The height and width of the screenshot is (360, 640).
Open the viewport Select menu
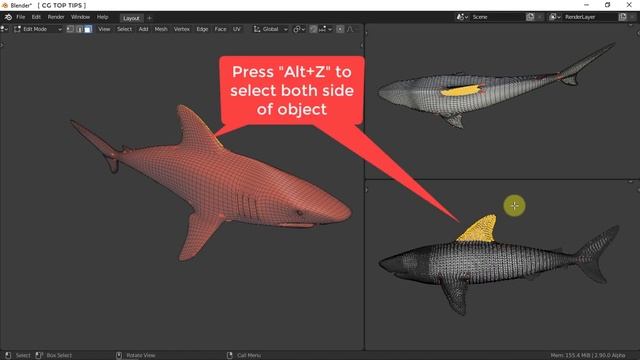pyautogui.click(x=124, y=29)
